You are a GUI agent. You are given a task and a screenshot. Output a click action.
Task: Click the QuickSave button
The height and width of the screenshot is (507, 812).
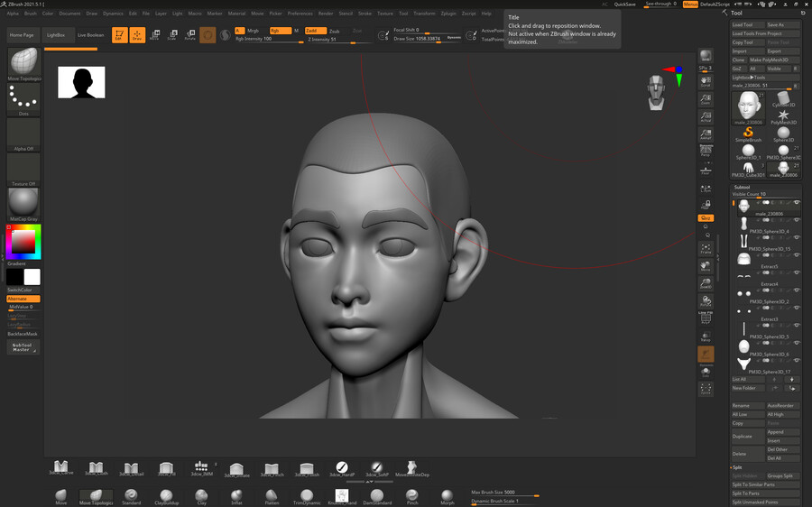click(624, 5)
